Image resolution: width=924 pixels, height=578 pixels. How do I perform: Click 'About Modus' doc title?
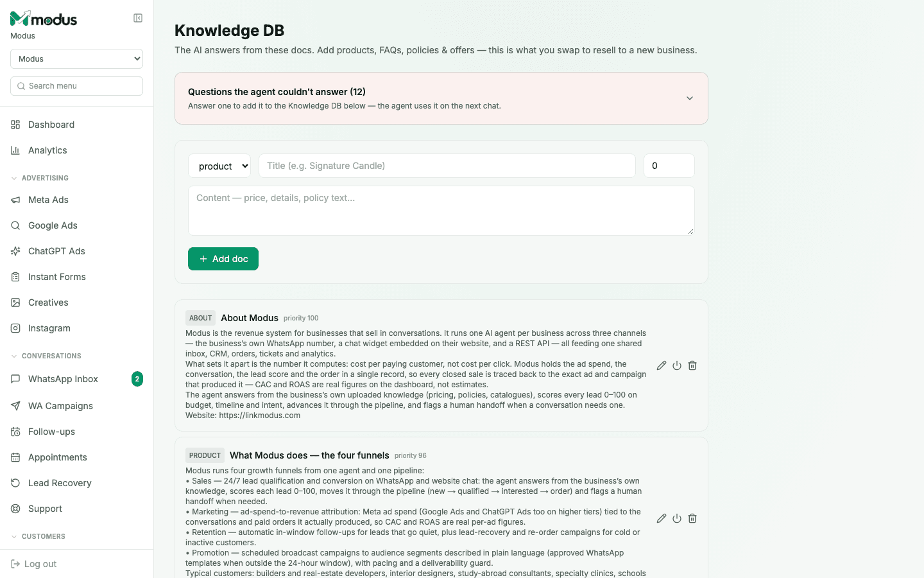[x=250, y=318]
